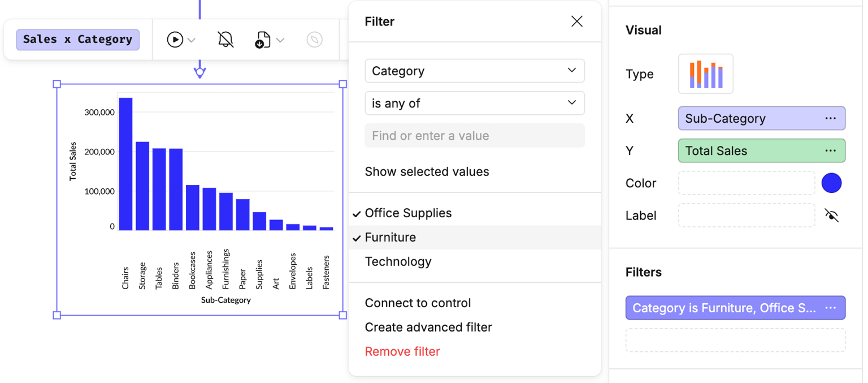868x383 pixels.
Task: Open the blue color swatch
Action: click(831, 183)
